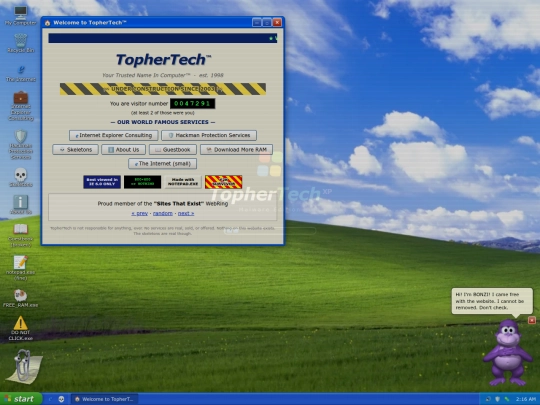Viewport: 540px width, 405px height.
Task: Click the Bonzi speech bubble message
Action: (x=492, y=301)
